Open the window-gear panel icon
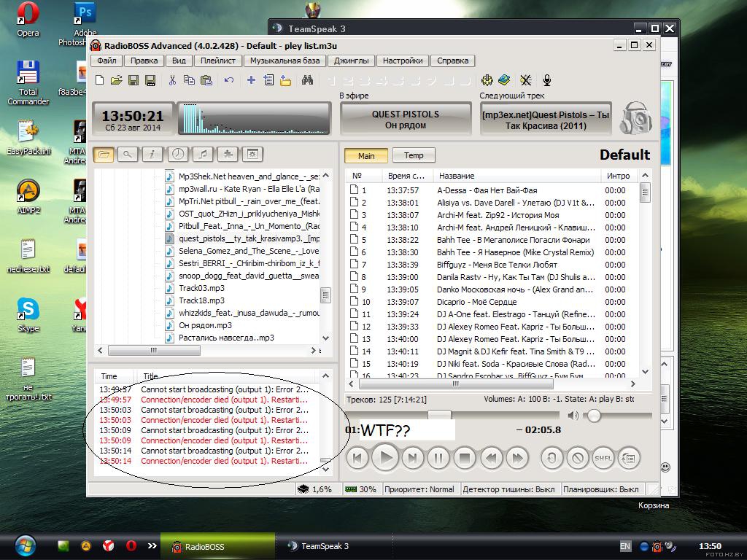 [x=252, y=155]
